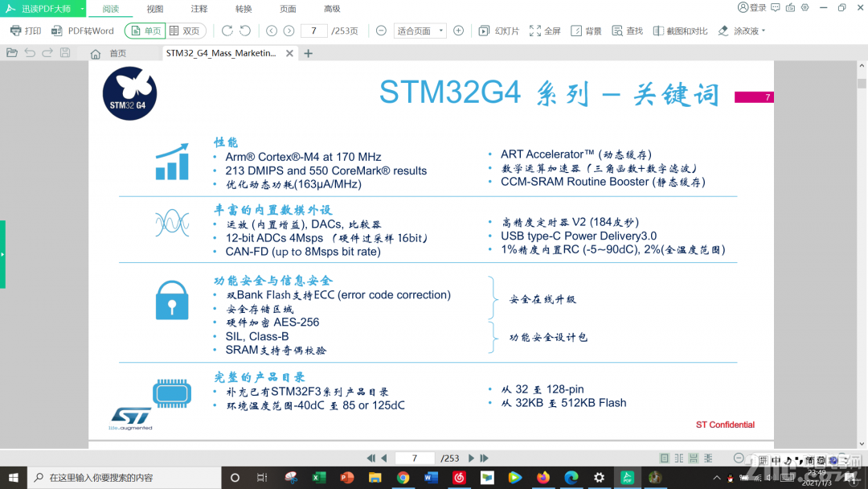The image size is (868, 489).
Task: Select two-page layout icon in status bar
Action: coord(678,458)
